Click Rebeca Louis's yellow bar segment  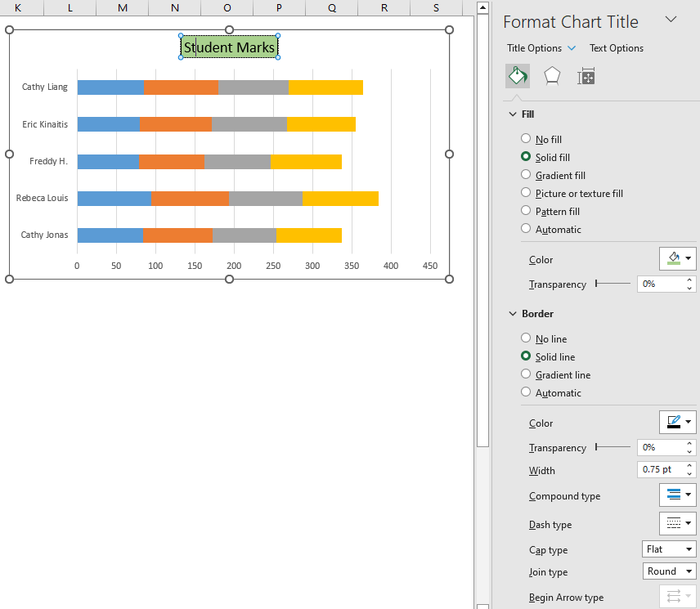(341, 199)
